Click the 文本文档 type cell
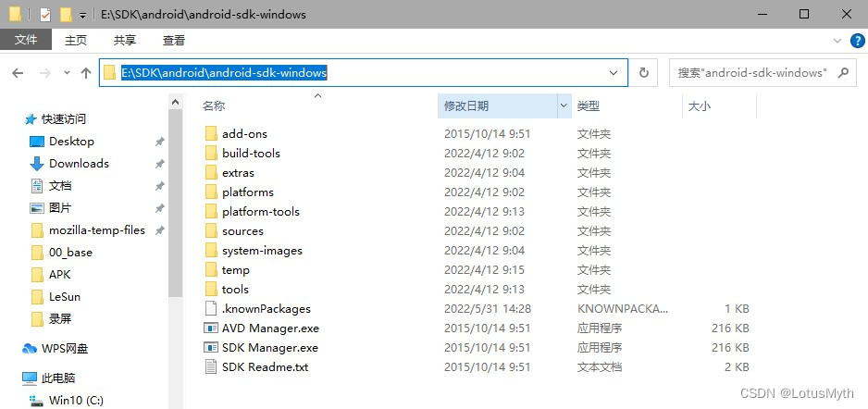The image size is (868, 409). click(600, 367)
